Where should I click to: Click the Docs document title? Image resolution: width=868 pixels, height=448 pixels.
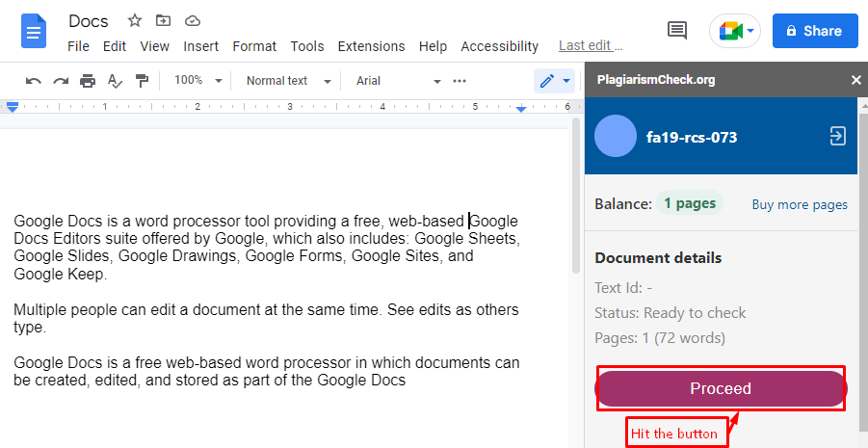(89, 21)
